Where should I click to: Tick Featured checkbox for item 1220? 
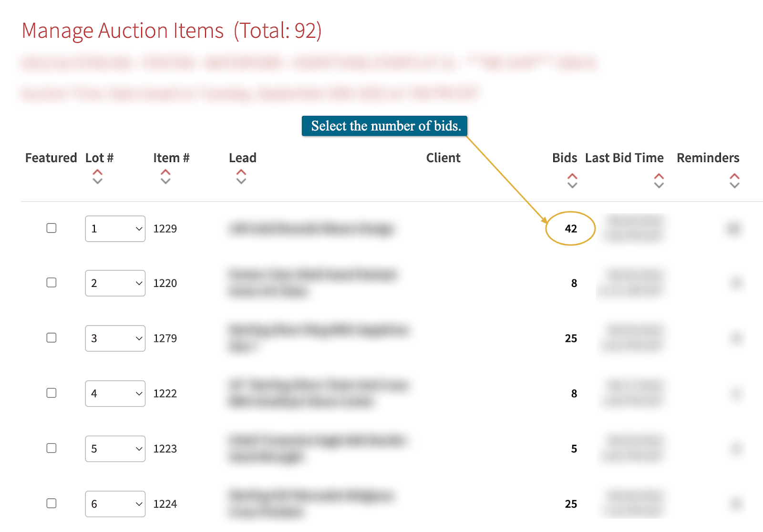tap(52, 283)
